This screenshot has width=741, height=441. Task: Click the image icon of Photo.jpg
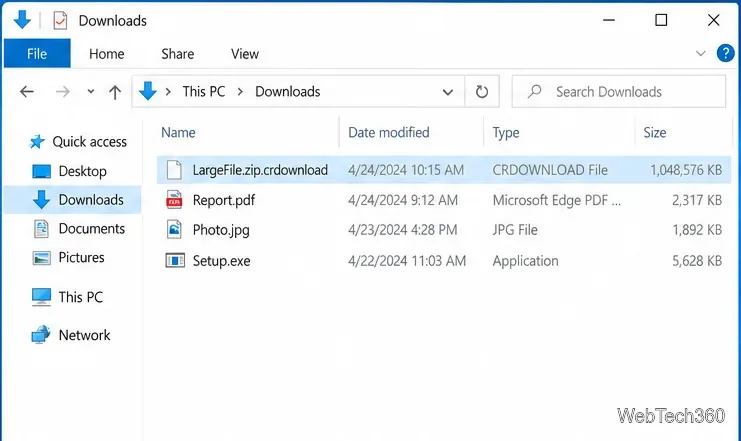point(174,229)
